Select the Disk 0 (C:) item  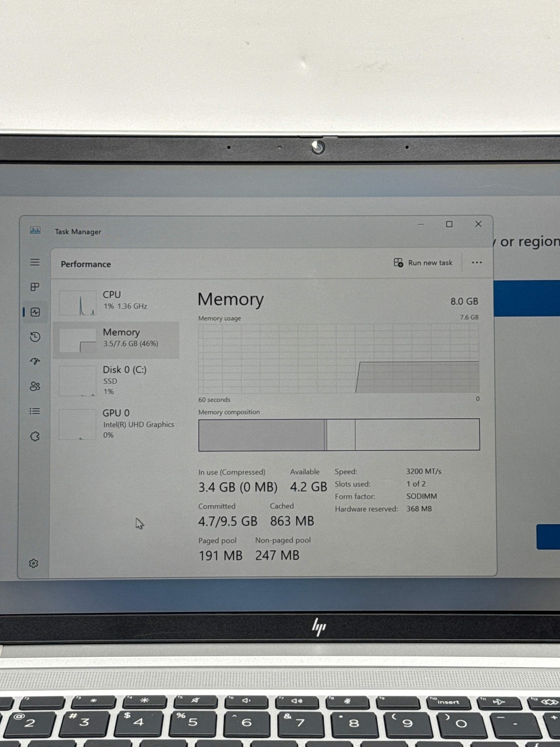116,381
